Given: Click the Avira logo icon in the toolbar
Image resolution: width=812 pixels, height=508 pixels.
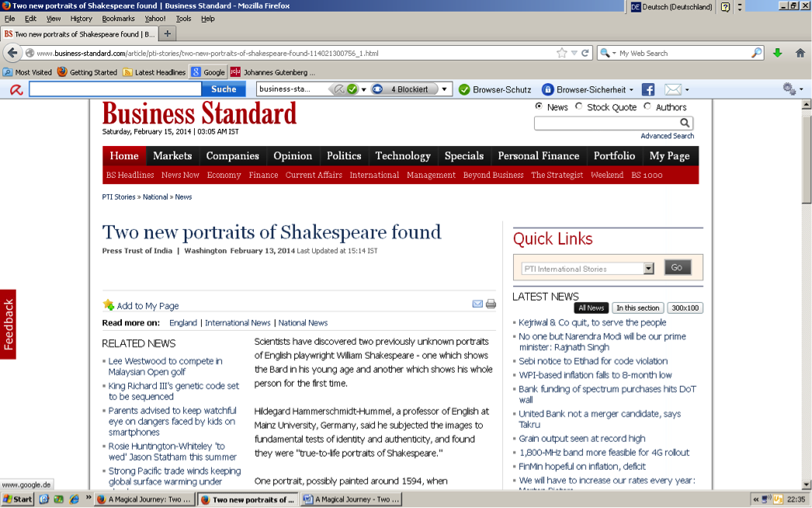Looking at the screenshot, I should 16,89.
